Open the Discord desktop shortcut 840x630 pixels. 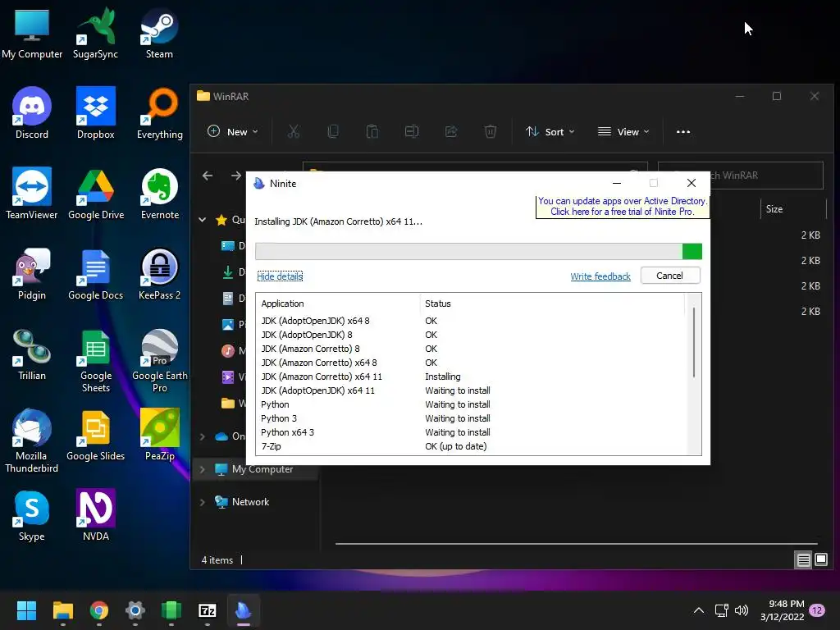[32, 113]
